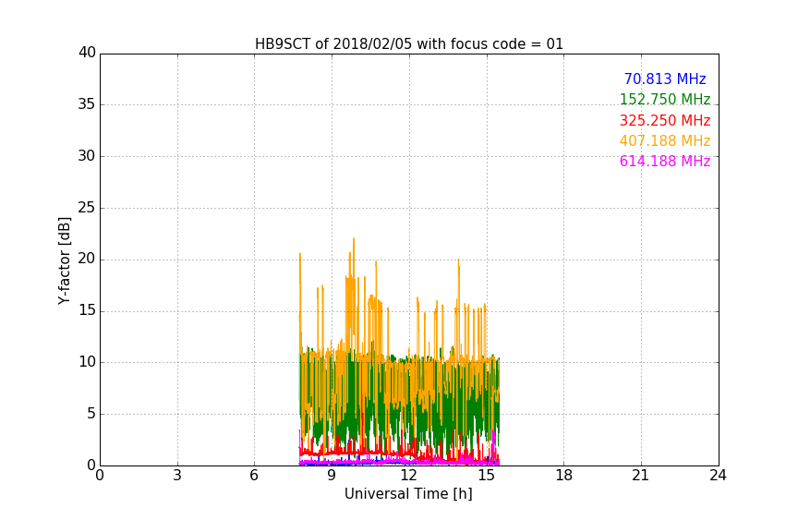Image resolution: width=798 pixels, height=532 pixels.
Task: Click the x-axis tick value 9
Action: point(332,476)
